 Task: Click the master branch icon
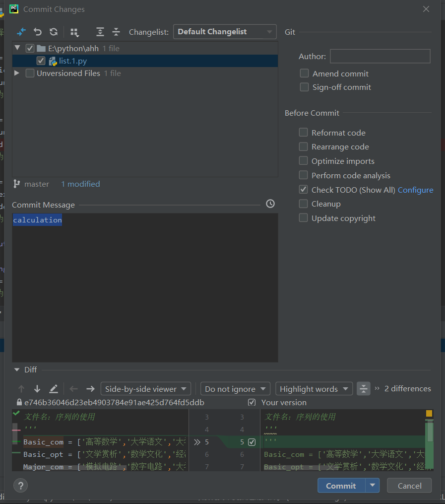[x=17, y=184]
